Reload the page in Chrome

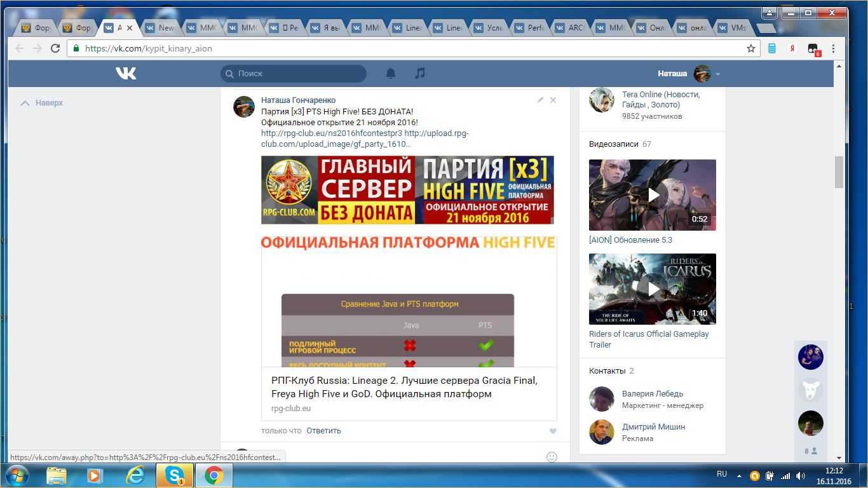click(55, 48)
